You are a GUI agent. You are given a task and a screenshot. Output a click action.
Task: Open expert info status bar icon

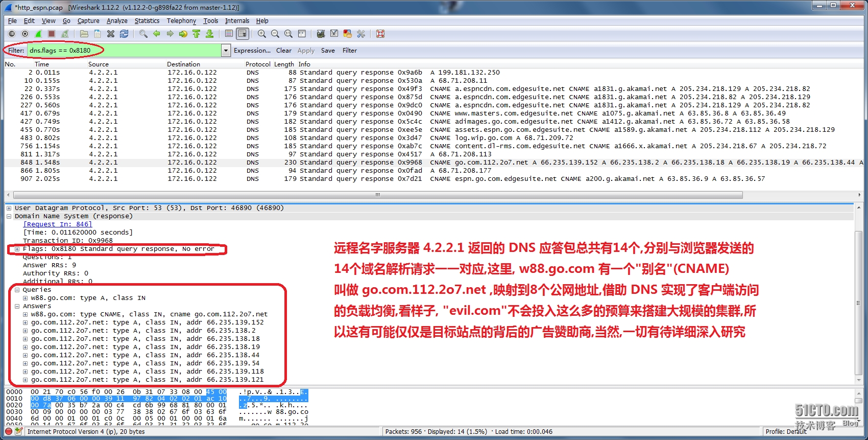coord(9,431)
